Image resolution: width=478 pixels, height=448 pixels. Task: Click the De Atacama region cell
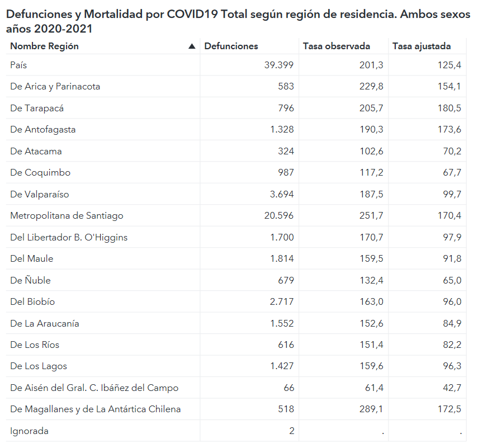tap(36, 152)
